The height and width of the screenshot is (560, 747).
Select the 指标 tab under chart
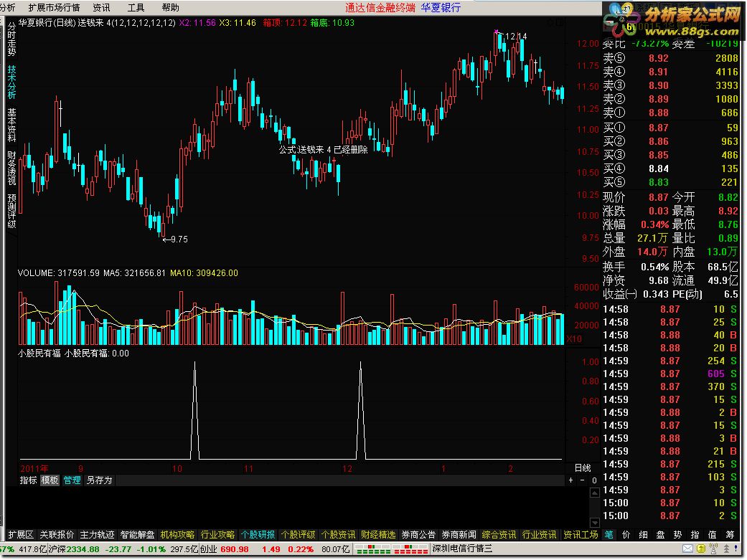pos(28,480)
